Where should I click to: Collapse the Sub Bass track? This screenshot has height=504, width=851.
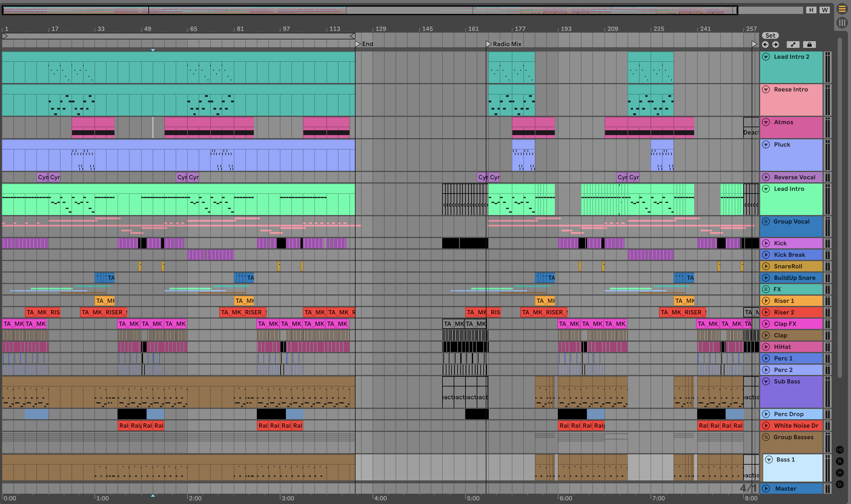(x=766, y=381)
